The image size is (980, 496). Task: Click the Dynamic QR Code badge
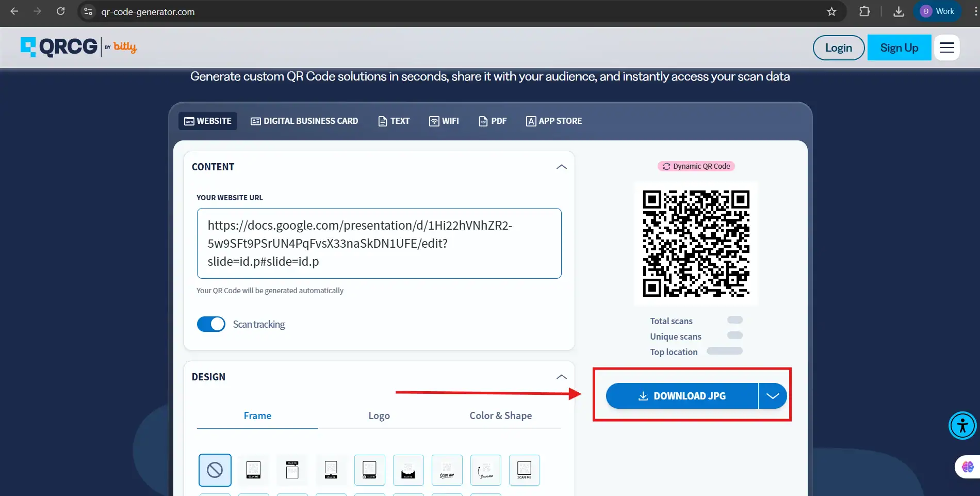696,166
